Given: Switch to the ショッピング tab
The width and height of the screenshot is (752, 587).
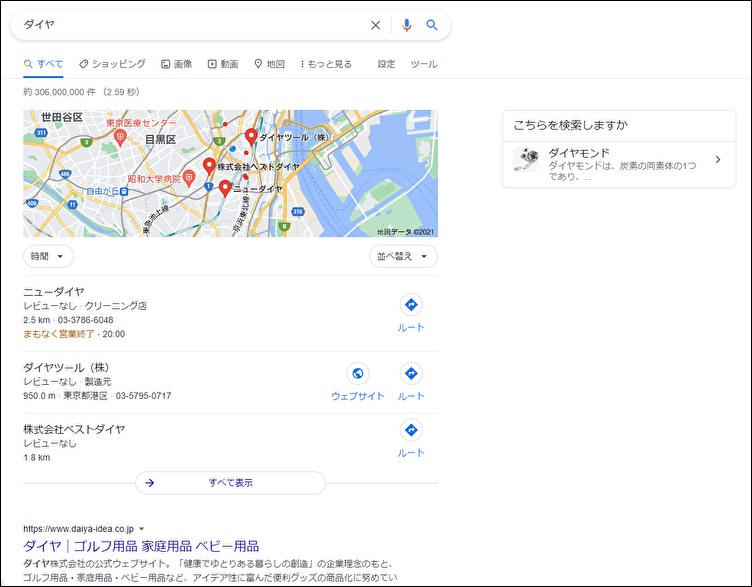Looking at the screenshot, I should click(112, 64).
